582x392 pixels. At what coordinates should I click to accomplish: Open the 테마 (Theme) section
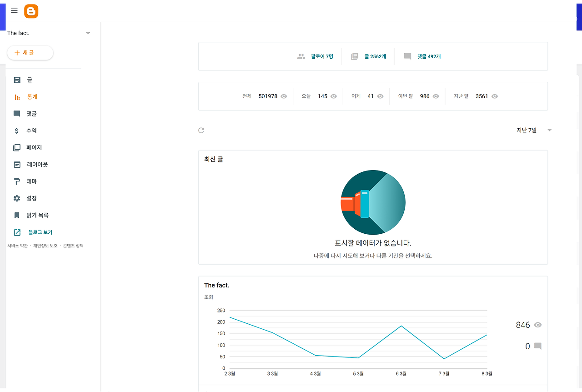pyautogui.click(x=30, y=181)
